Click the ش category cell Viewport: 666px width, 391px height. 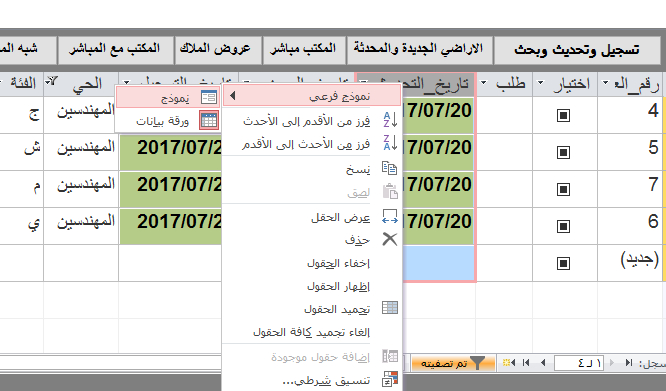(21, 152)
